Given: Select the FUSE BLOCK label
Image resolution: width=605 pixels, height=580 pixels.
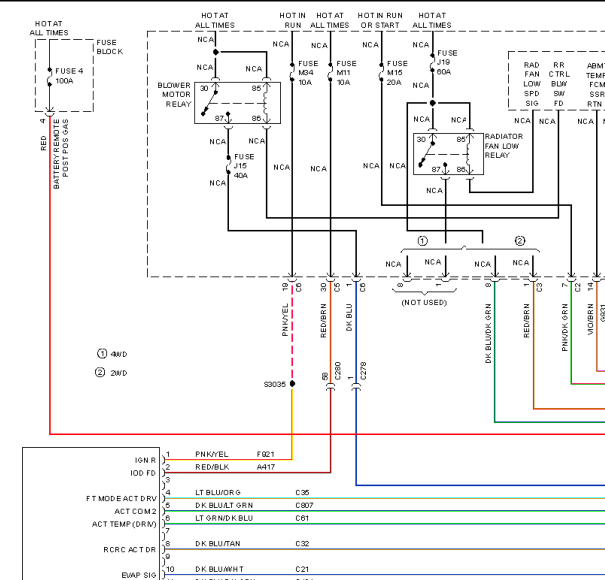Looking at the screenshot, I should (110, 47).
